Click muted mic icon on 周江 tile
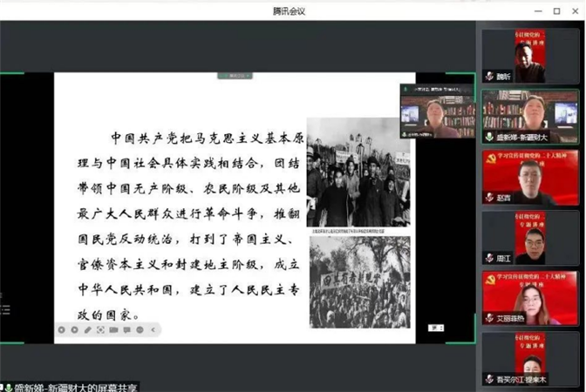 click(489, 258)
